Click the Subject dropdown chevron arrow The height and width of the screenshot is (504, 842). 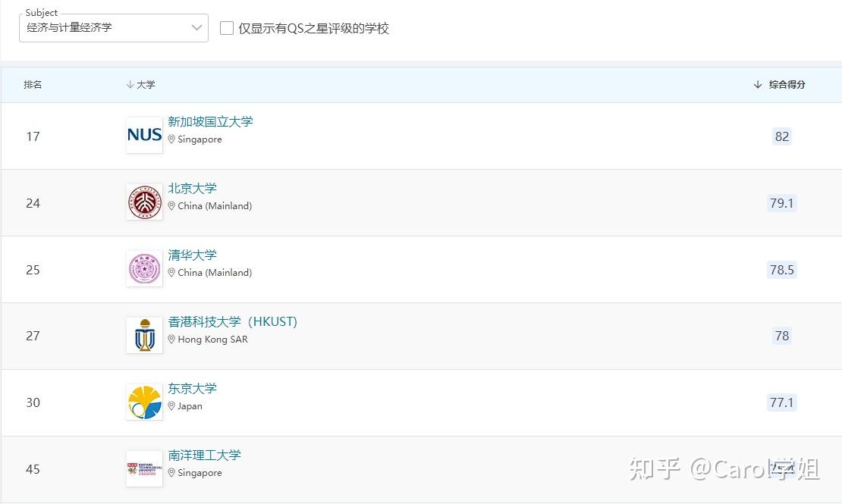coord(196,27)
